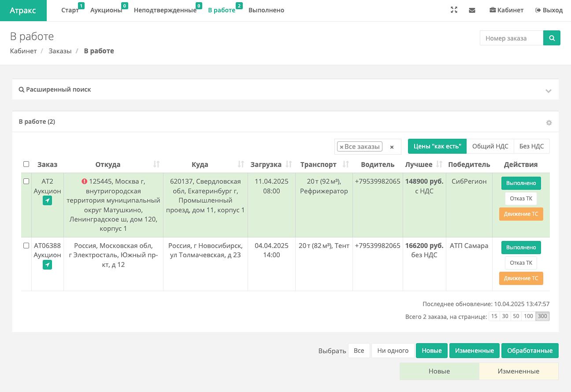The height and width of the screenshot is (392, 571).
Task: Click red warning icon in Москва address
Action: click(x=85, y=181)
